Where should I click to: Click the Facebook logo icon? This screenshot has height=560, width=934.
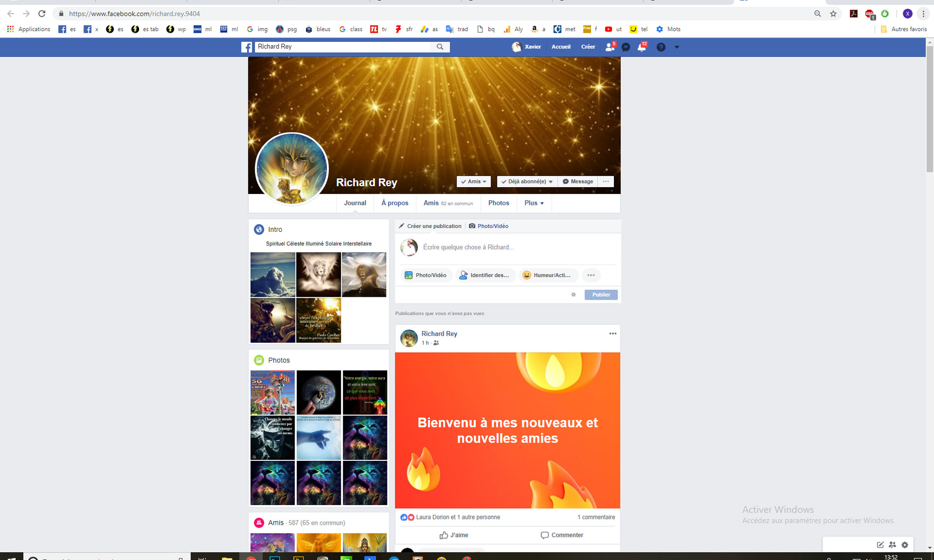[x=247, y=47]
